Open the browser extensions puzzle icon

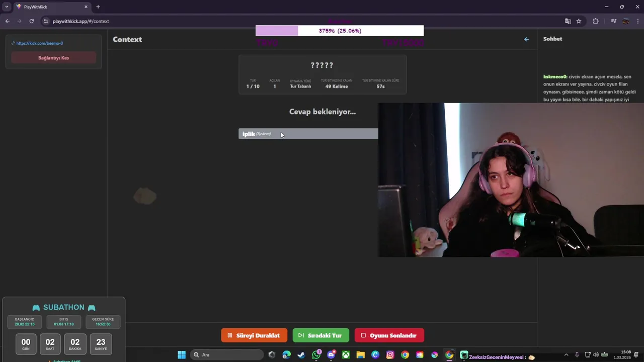tap(596, 21)
